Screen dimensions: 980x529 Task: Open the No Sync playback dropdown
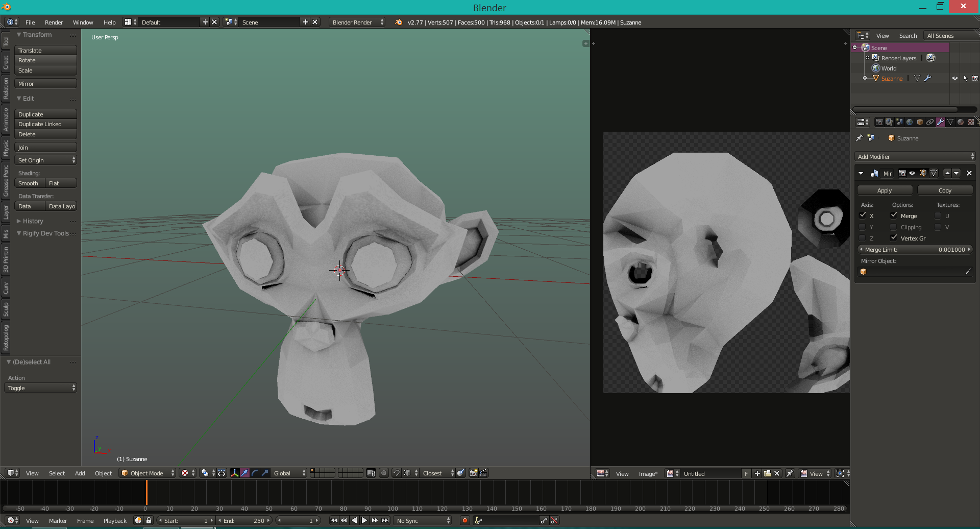coord(423,520)
